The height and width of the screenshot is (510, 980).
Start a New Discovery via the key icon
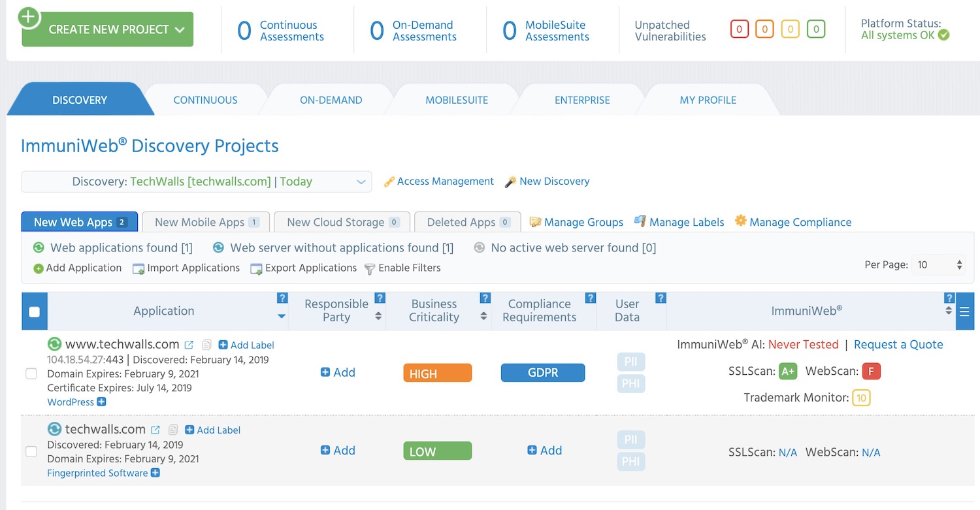510,181
